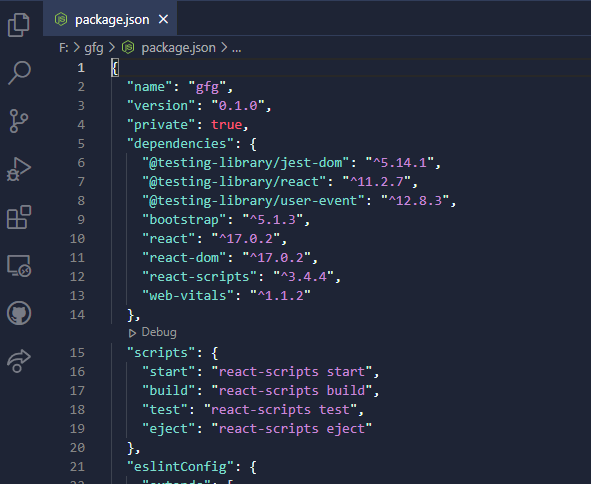The width and height of the screenshot is (591, 484).
Task: Close the package.json tab
Action: click(163, 19)
